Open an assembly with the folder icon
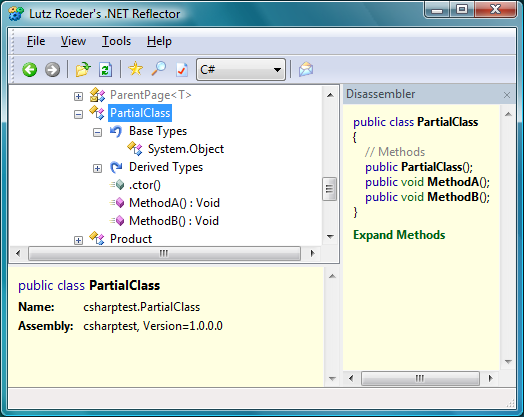 pos(83,70)
